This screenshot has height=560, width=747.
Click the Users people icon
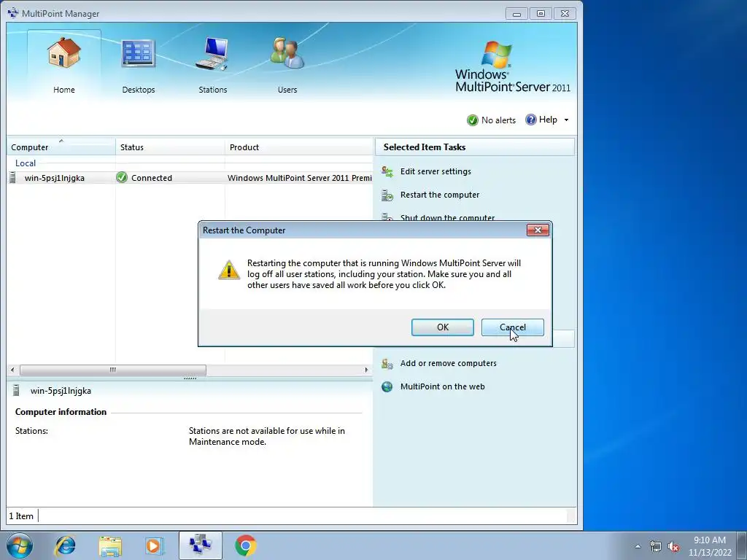click(287, 52)
